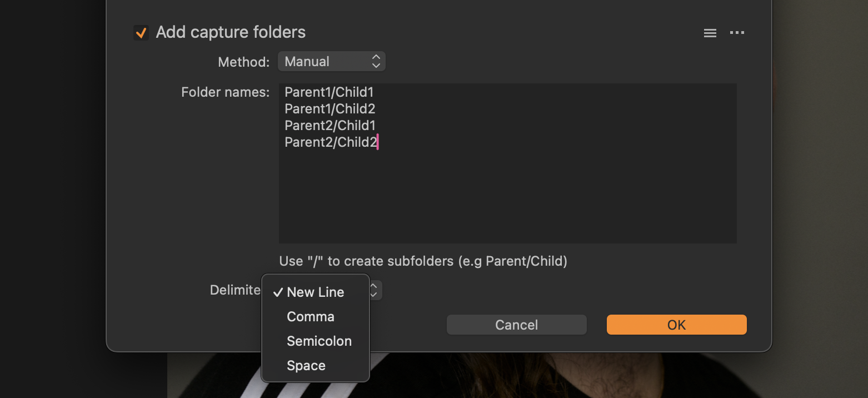
Task: Click the subfolder hint text under text box
Action: click(423, 261)
